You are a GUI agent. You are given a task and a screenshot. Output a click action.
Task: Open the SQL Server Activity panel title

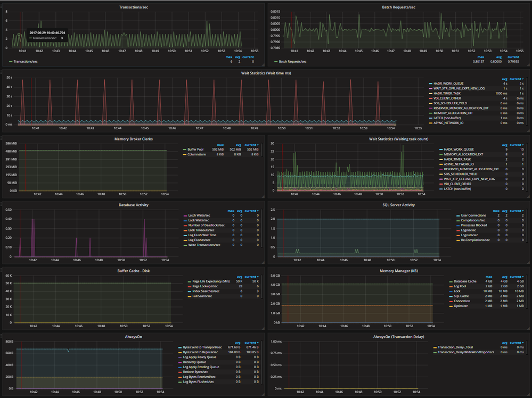[x=398, y=205]
